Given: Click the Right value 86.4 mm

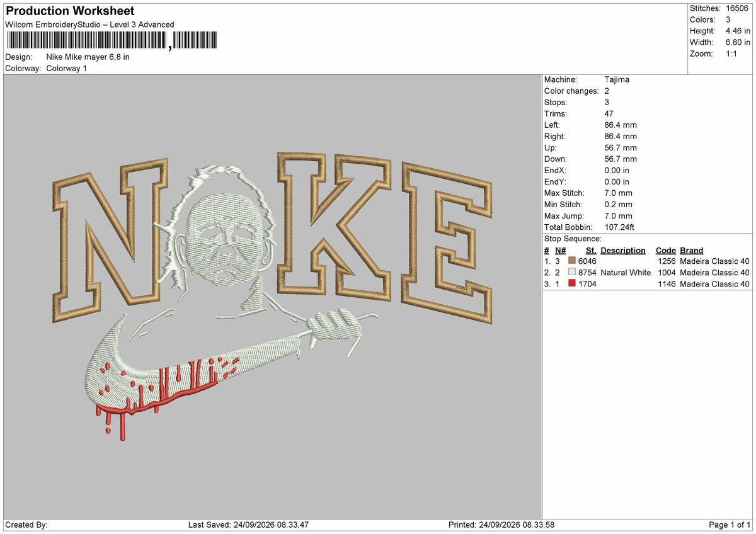Looking at the screenshot, I should tap(621, 136).
